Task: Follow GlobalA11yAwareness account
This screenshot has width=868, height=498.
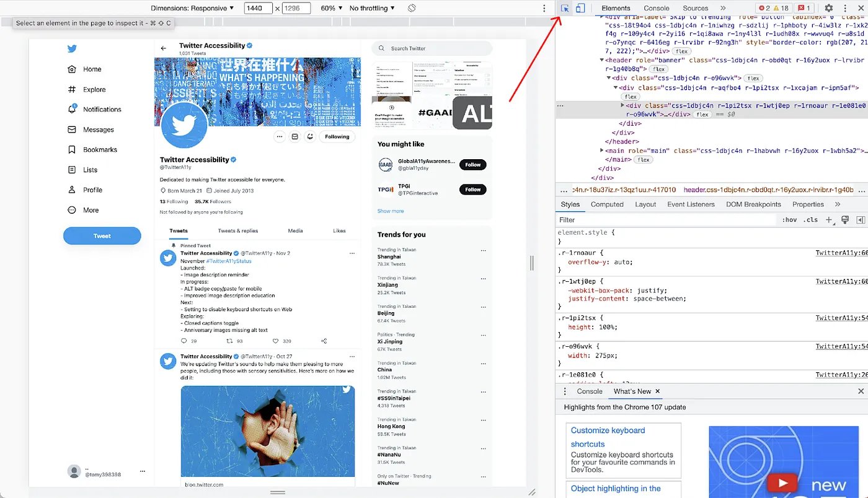Action: click(x=473, y=165)
